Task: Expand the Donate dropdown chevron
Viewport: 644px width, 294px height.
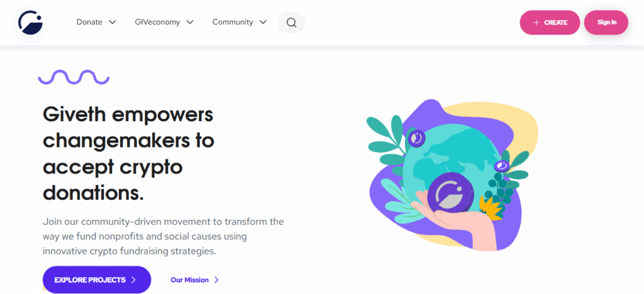Action: 113,22
